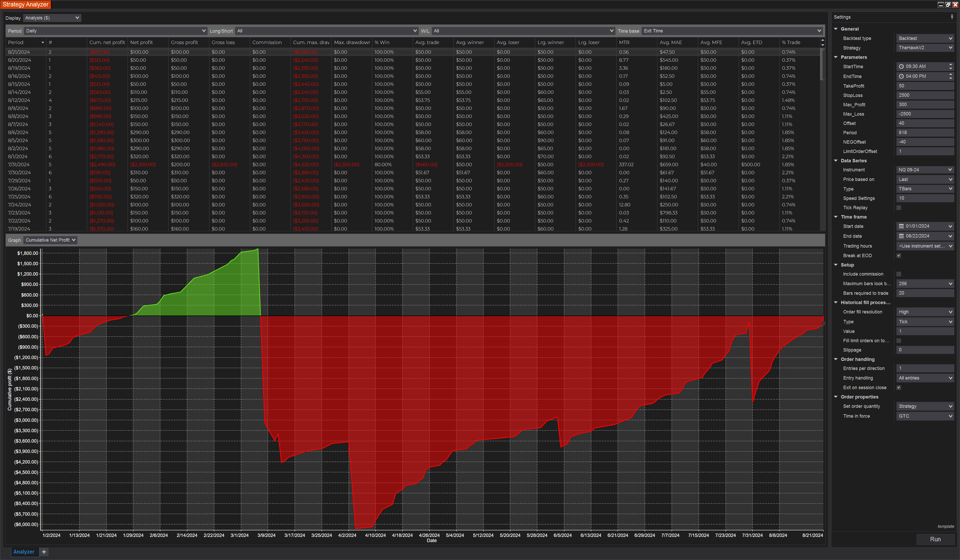The width and height of the screenshot is (960, 560).
Task: Collapse the Time frame section
Action: (x=836, y=217)
